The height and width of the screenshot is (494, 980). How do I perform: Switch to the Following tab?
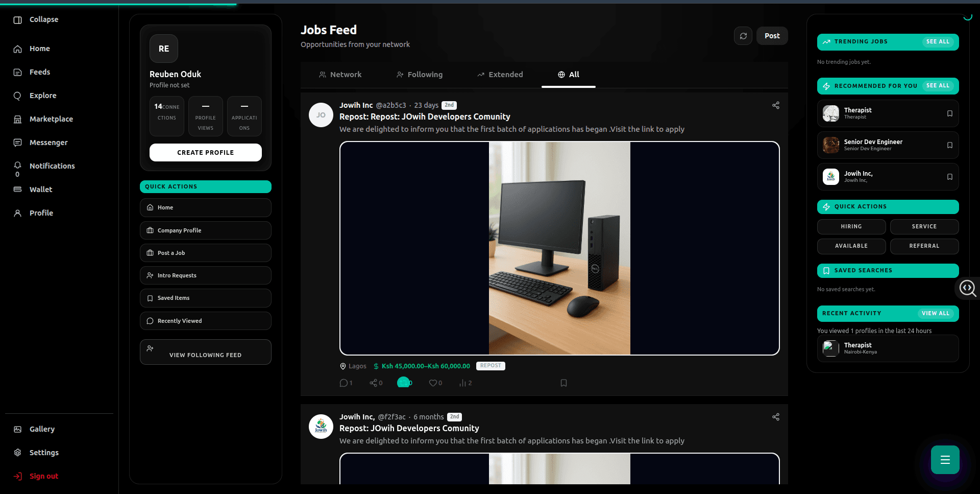pos(420,75)
